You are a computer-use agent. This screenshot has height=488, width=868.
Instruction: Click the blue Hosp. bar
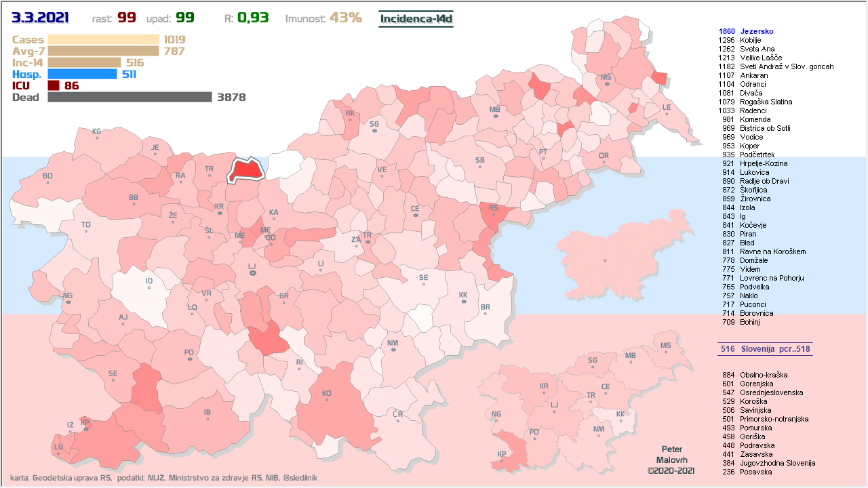click(x=82, y=74)
